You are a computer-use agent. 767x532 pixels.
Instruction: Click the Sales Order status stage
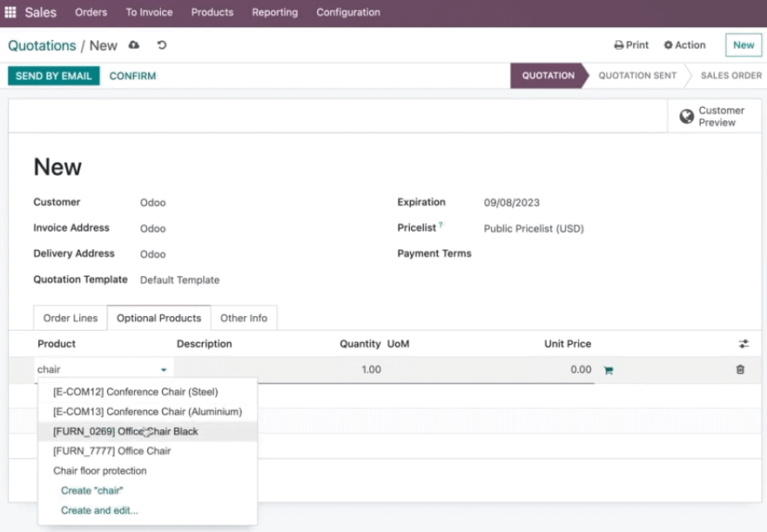point(730,76)
